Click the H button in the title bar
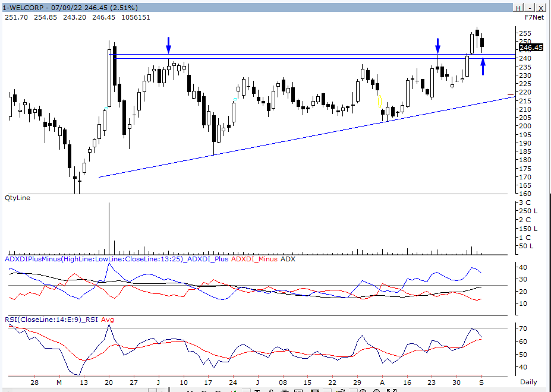This screenshot has height=392, width=551. [x=518, y=8]
